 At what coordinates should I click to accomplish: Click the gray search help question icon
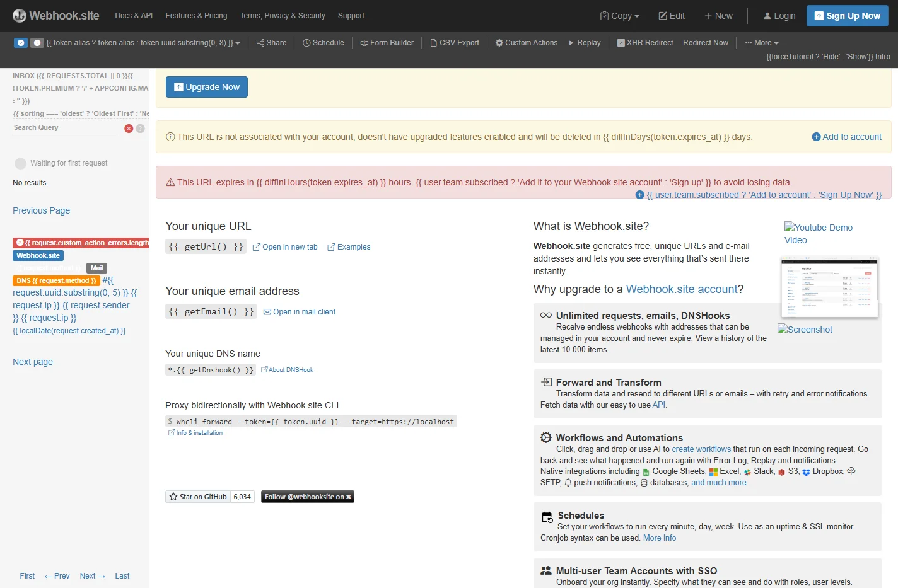pyautogui.click(x=141, y=129)
